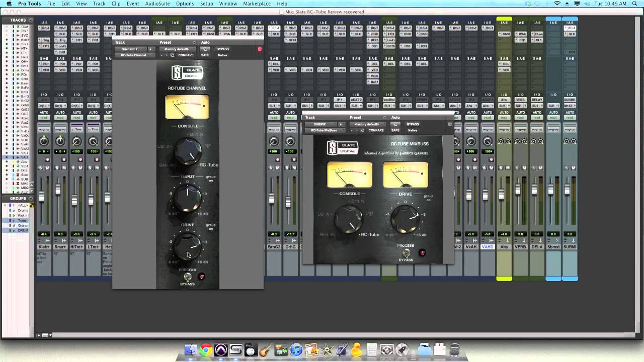This screenshot has width=644, height=362.
Task: Click automation enable icon under Auto in MixBuss
Action: (x=395, y=124)
